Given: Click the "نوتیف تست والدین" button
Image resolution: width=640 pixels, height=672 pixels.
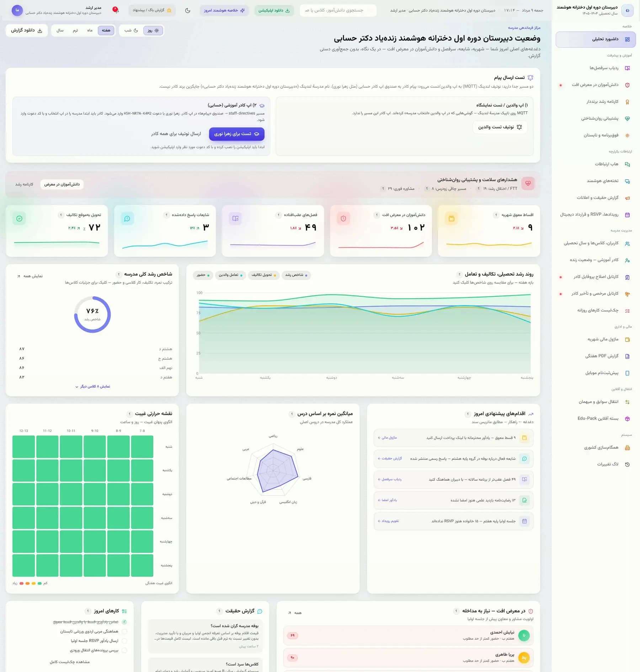Looking at the screenshot, I should click(500, 127).
